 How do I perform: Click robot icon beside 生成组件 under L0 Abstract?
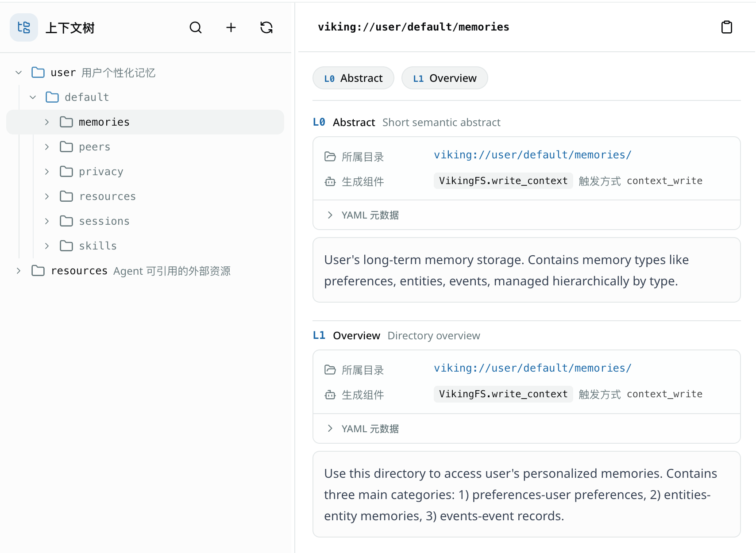(330, 181)
